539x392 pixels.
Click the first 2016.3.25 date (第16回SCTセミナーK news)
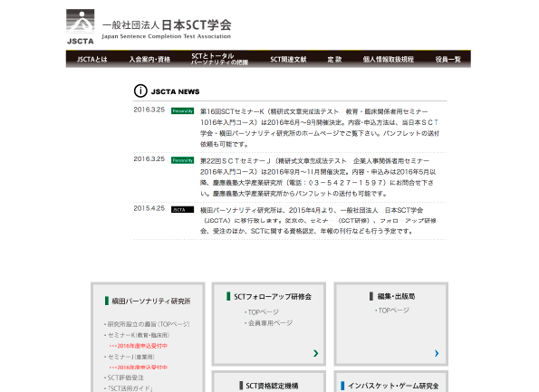(x=149, y=110)
